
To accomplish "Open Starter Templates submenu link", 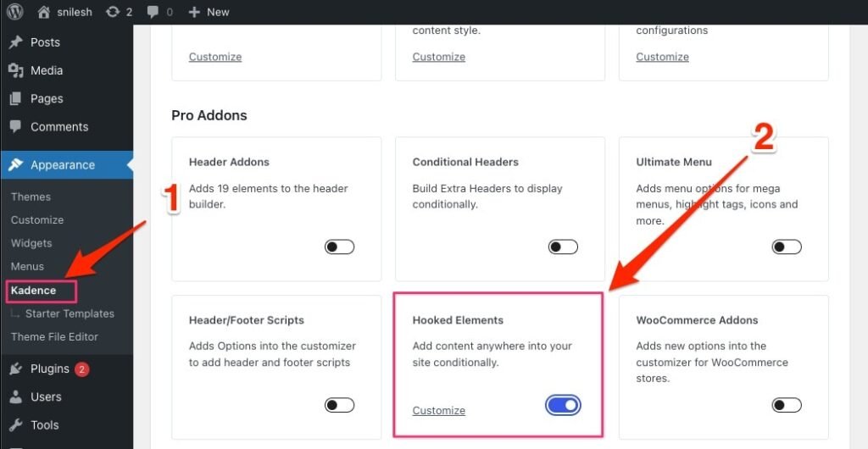I will point(70,313).
